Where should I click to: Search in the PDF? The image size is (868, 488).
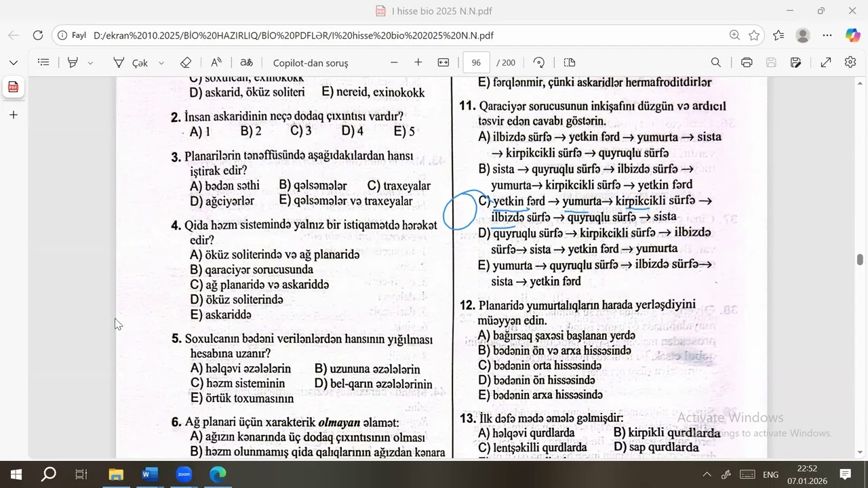pyautogui.click(x=716, y=62)
